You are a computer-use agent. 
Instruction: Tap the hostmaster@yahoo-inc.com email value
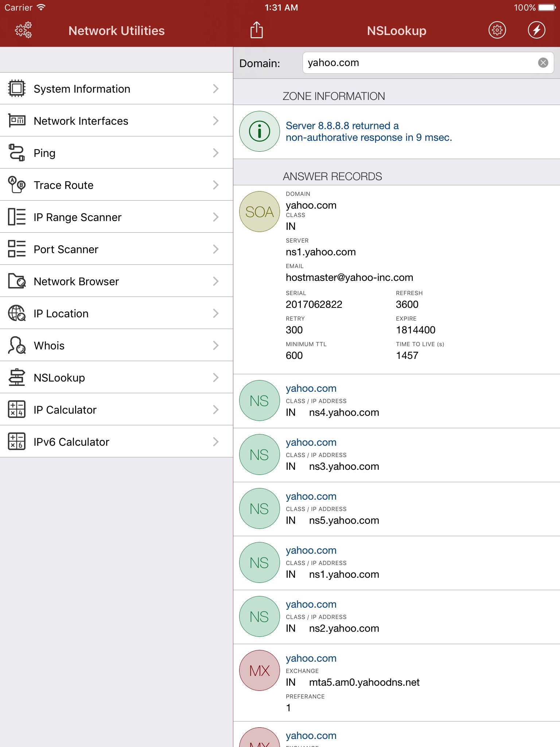[349, 278]
